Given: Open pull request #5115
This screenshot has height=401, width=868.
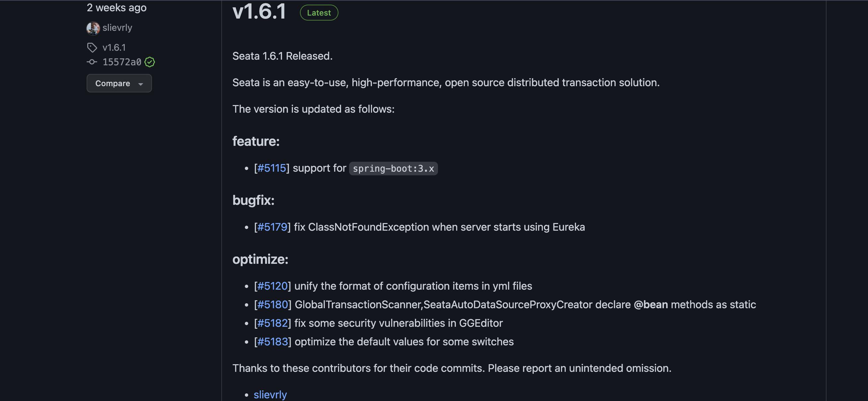Looking at the screenshot, I should pos(272,168).
